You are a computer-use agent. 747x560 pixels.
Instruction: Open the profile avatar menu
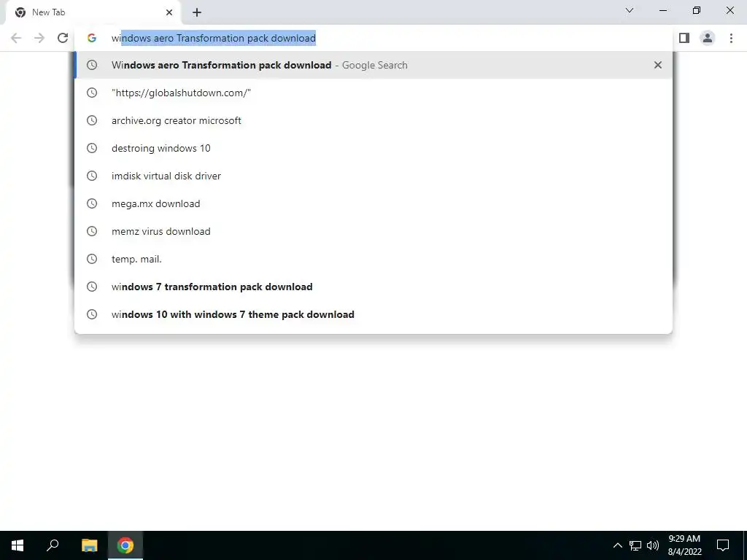tap(708, 38)
